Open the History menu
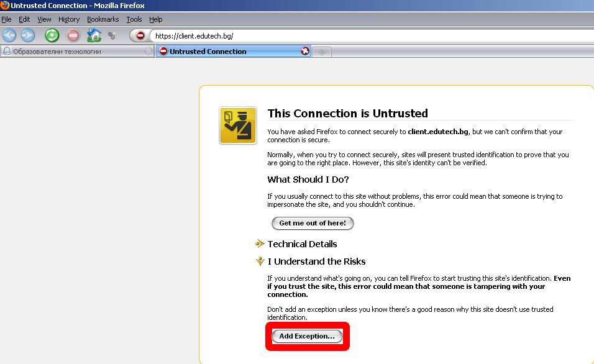 69,19
